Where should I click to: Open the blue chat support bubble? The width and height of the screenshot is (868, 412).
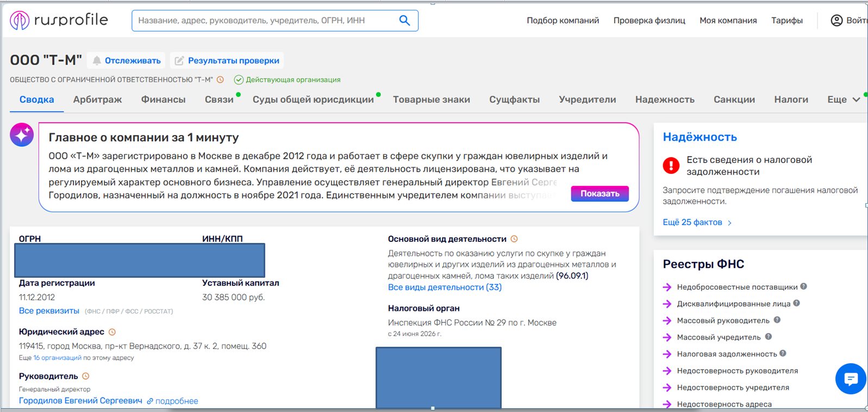pyautogui.click(x=851, y=379)
